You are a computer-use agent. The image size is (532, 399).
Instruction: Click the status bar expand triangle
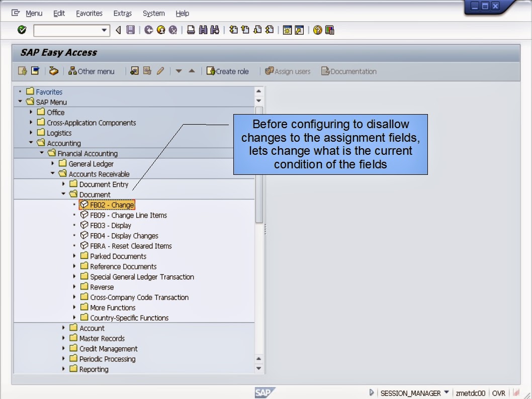point(372,392)
